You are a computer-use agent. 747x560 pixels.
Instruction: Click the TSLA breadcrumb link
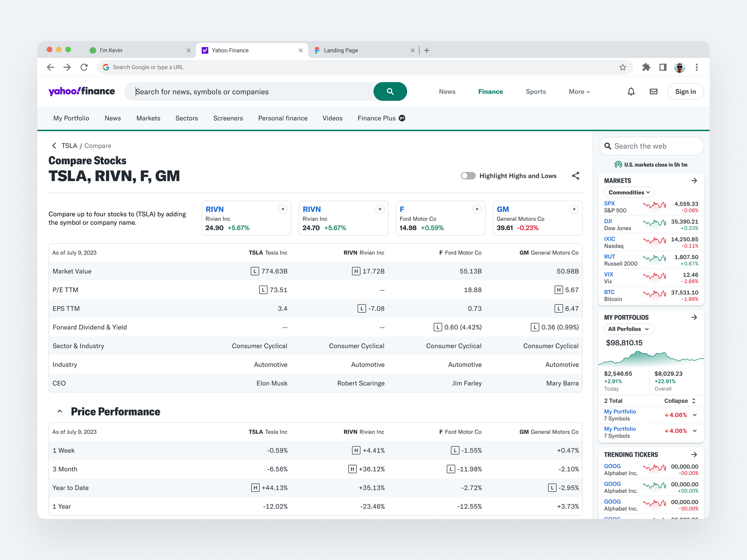coord(69,145)
